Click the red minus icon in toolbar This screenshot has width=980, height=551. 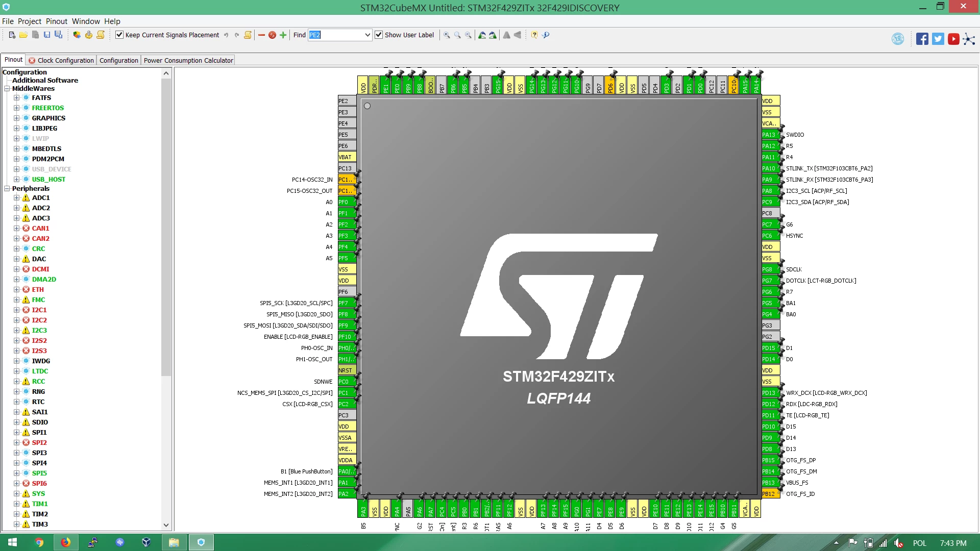pyautogui.click(x=262, y=35)
